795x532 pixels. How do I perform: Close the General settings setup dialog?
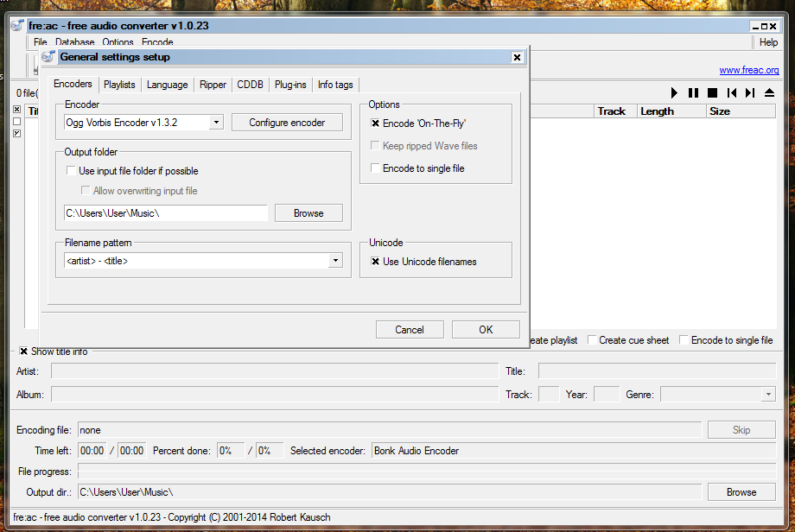pos(517,57)
